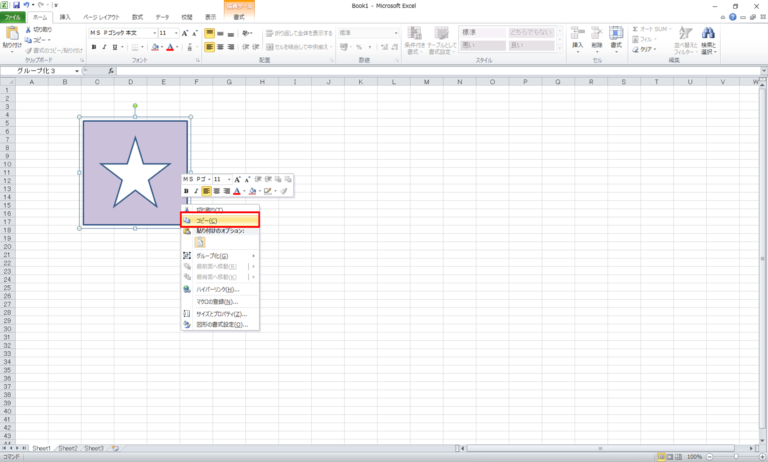Click ribbon Fill Color paint bucket
The image size is (768, 462).
155,47
